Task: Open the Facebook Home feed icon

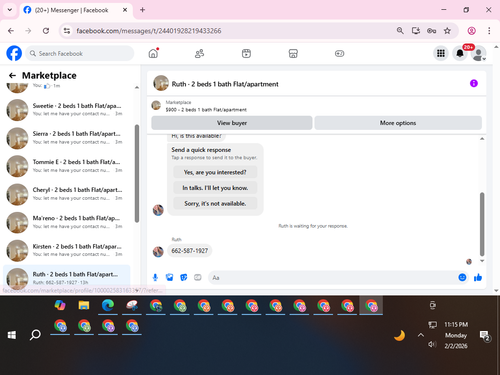Action: click(153, 53)
